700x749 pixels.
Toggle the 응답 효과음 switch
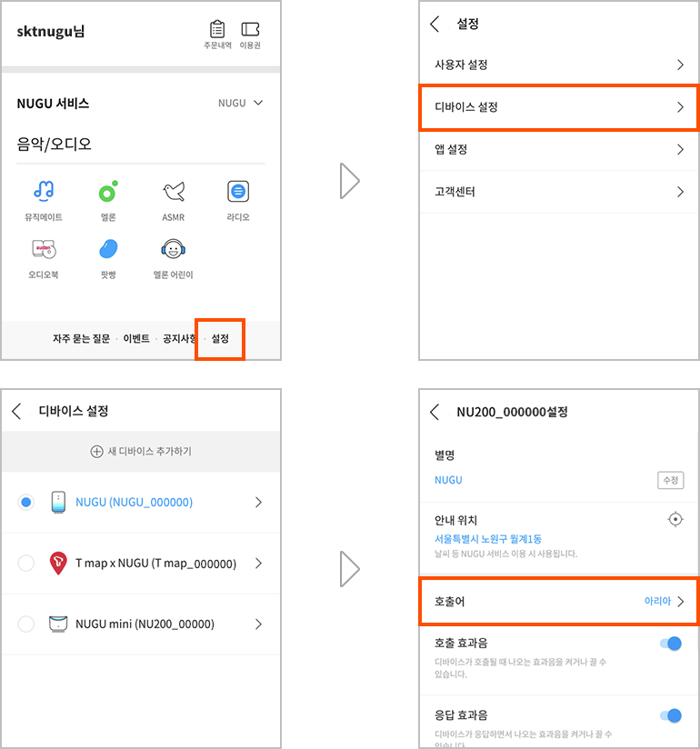(671, 715)
